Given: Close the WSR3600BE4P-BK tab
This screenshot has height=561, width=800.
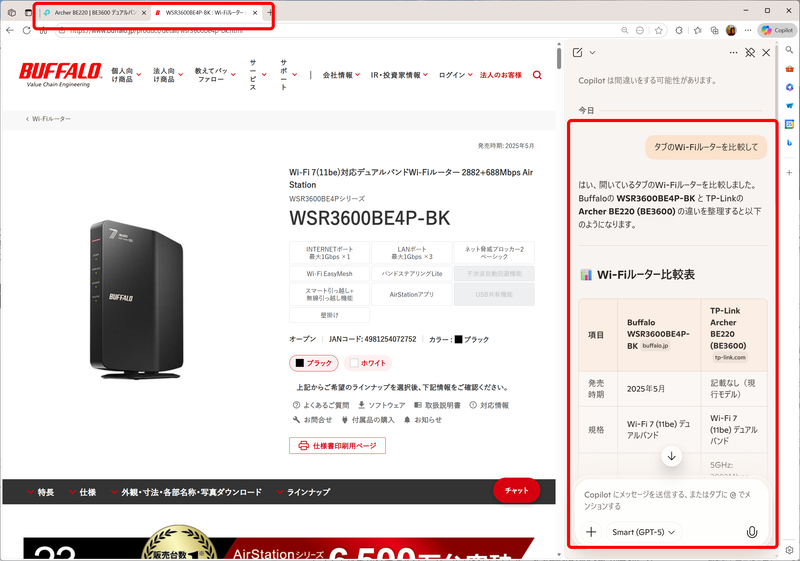Looking at the screenshot, I should [x=255, y=13].
